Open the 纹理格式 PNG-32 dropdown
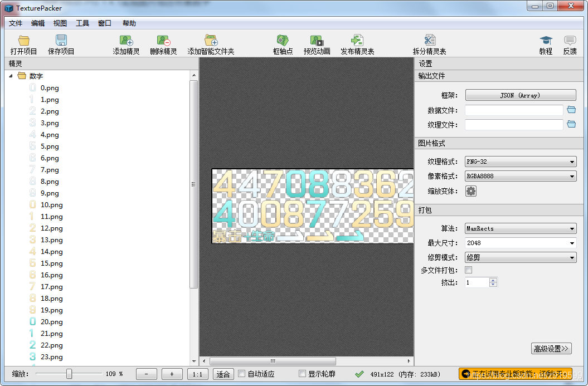 [x=520, y=162]
